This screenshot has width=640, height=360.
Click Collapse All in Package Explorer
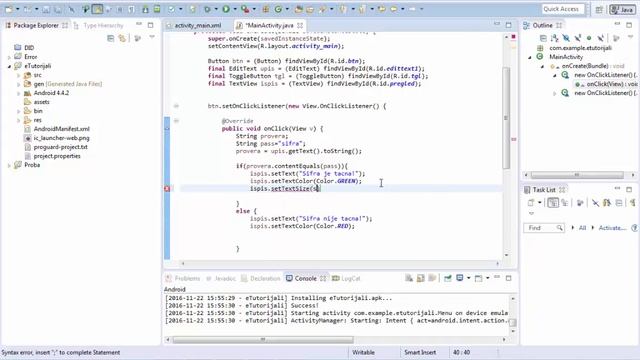pos(111,38)
